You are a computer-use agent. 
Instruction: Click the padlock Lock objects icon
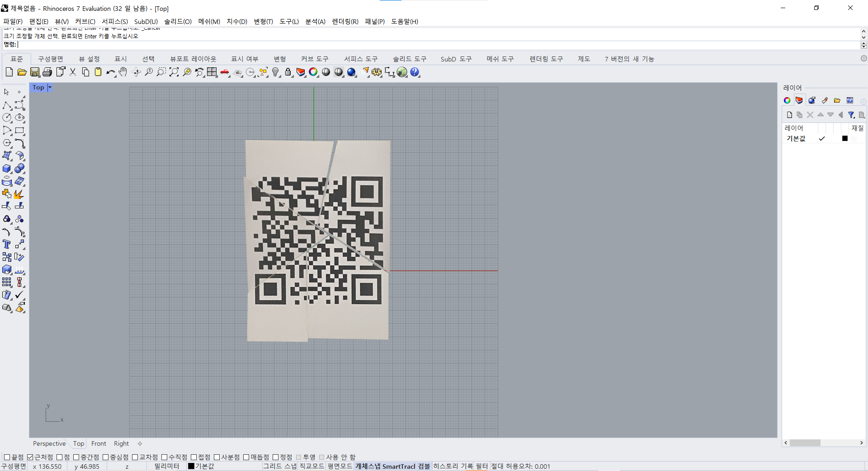pos(288,72)
